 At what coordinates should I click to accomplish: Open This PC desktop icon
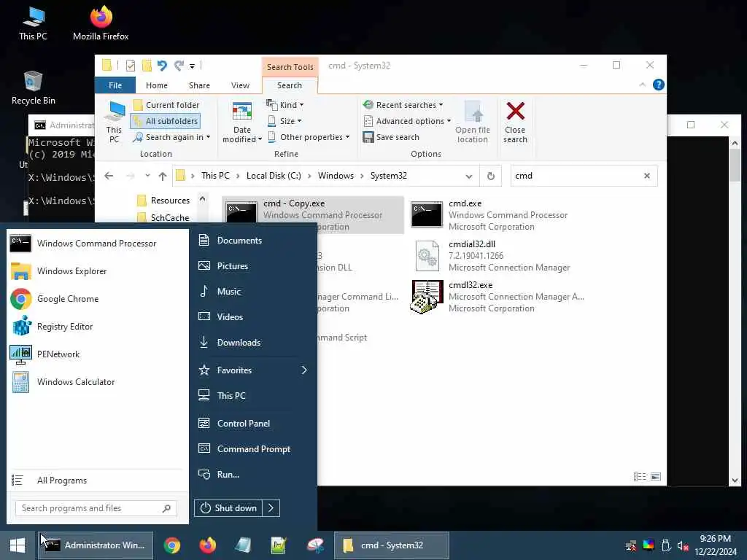coord(33,23)
